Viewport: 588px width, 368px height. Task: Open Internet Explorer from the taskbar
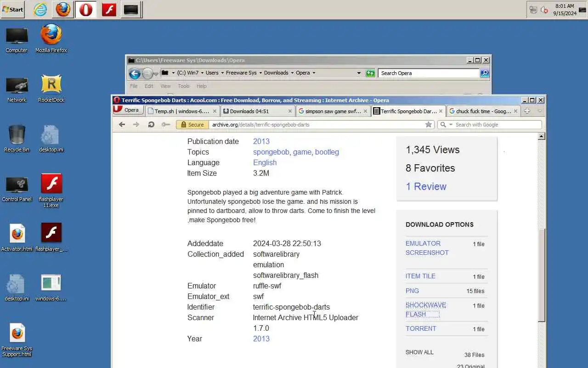coord(40,9)
